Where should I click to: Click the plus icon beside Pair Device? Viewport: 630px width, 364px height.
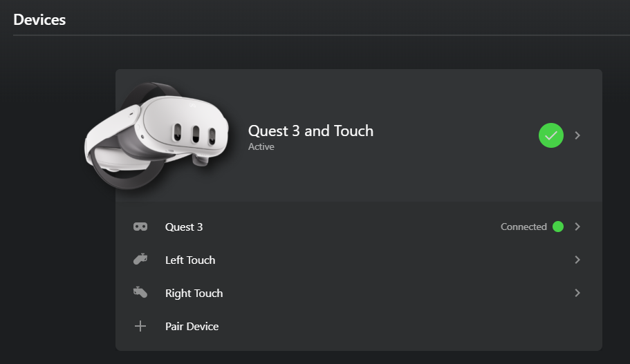click(140, 326)
